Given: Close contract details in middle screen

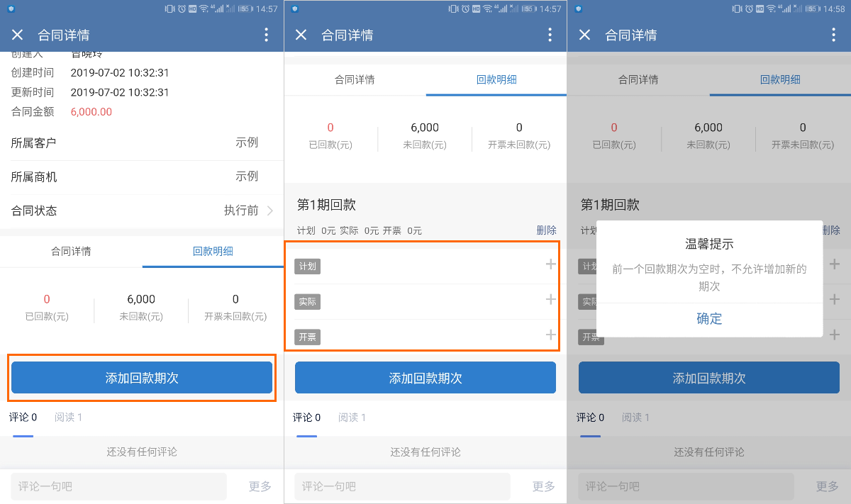Looking at the screenshot, I should (x=301, y=35).
